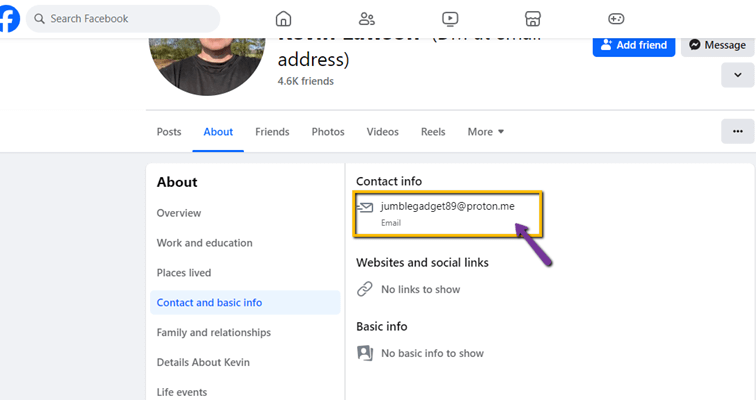Expand the More tab dropdown

pyautogui.click(x=486, y=132)
